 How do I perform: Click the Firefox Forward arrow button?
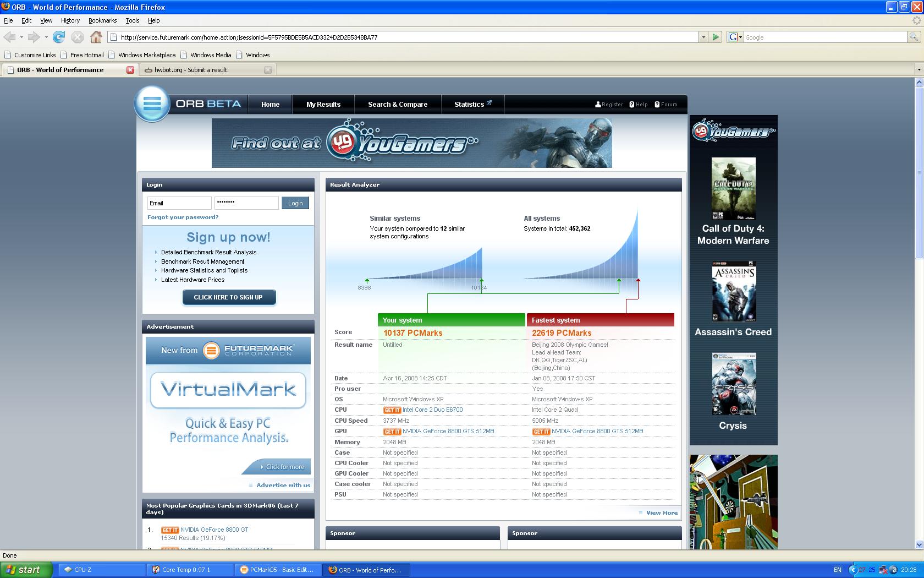[x=34, y=37]
